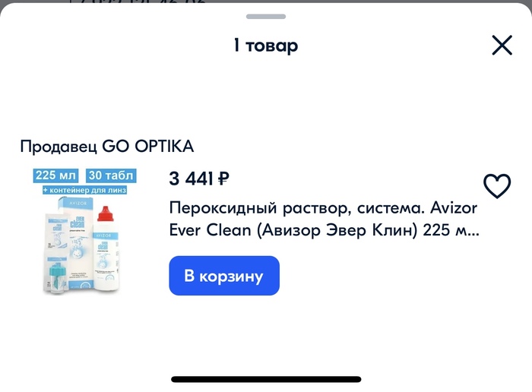The image size is (532, 392).
Task: Tap the Avizor box in product photo
Action: pyautogui.click(x=76, y=242)
